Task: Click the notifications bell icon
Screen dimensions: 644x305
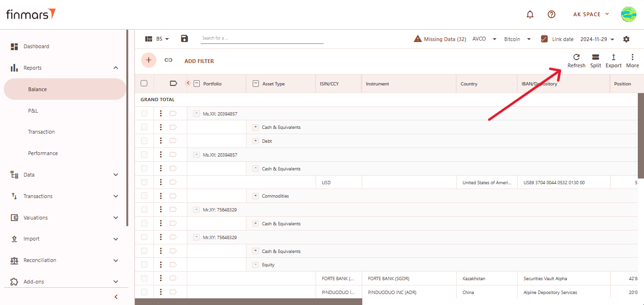Action: pyautogui.click(x=530, y=14)
